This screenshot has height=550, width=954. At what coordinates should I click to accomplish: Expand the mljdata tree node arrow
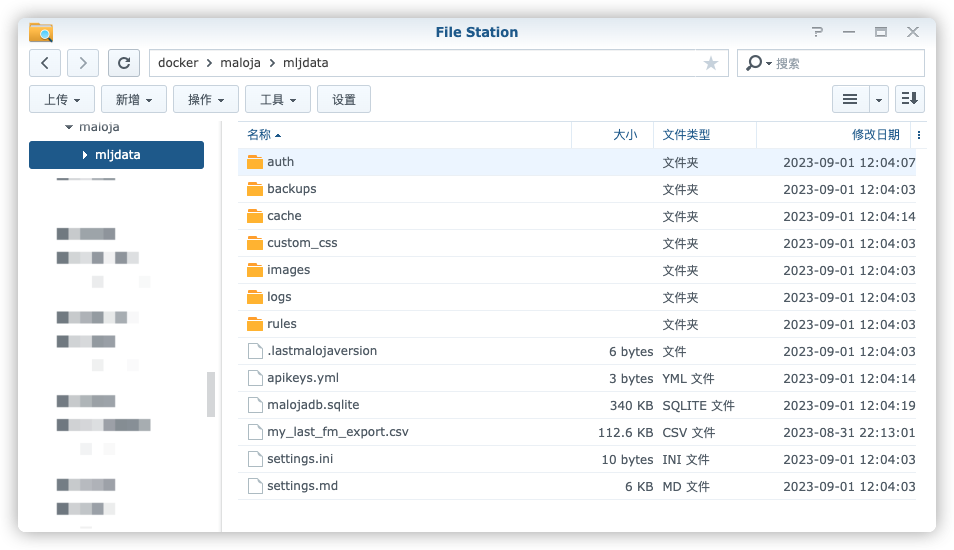(85, 155)
